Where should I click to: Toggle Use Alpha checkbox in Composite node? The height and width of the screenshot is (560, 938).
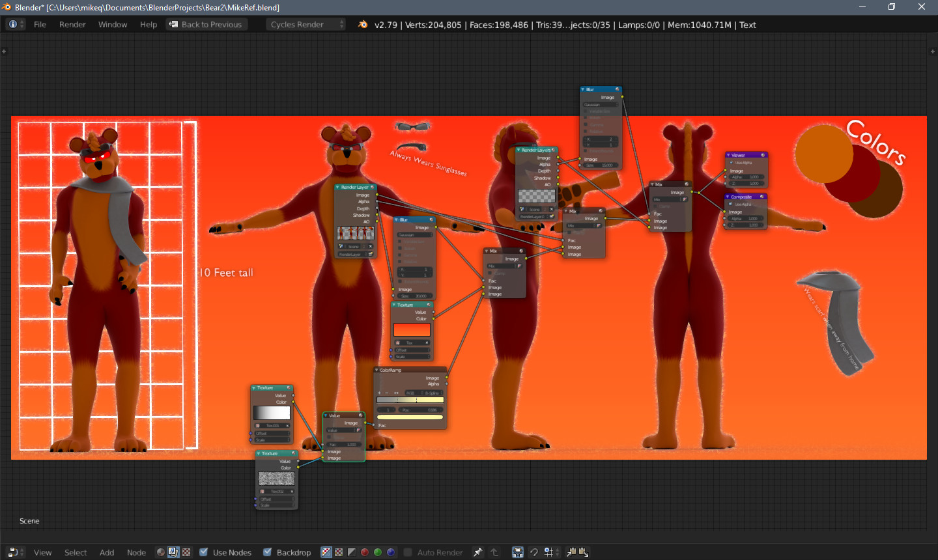pos(731,204)
